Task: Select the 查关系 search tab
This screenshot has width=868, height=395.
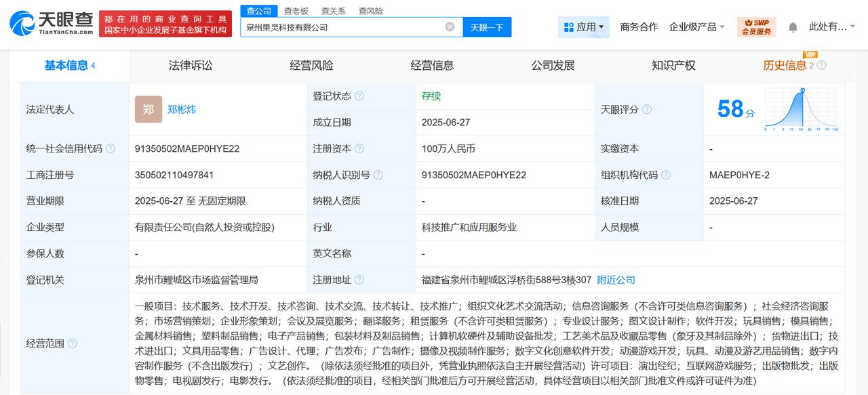Action: tap(333, 11)
